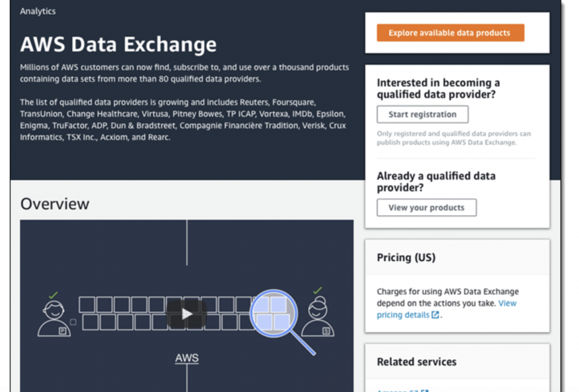
Task: Click the partially visible Amazon S3 link
Action: [x=402, y=390]
